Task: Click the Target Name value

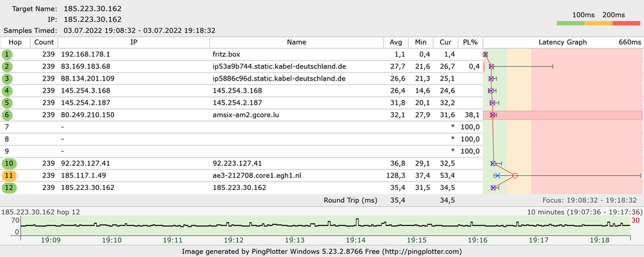Action: point(92,8)
